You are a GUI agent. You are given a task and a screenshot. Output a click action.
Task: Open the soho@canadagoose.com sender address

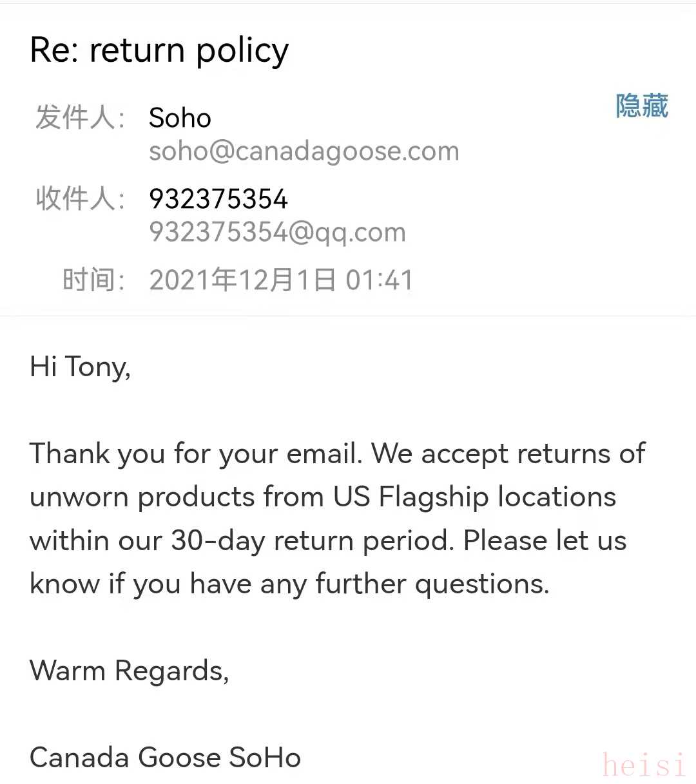(x=304, y=151)
